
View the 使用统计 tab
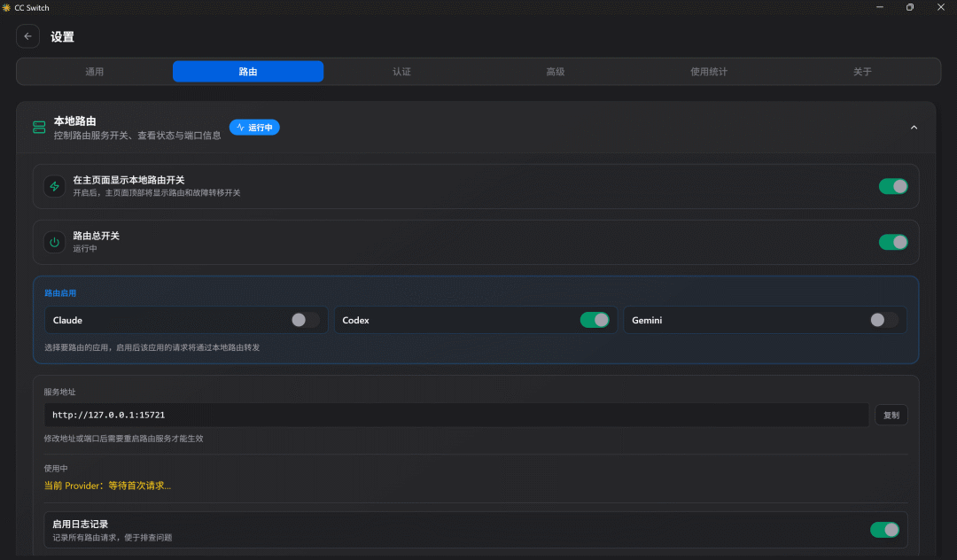click(x=709, y=72)
